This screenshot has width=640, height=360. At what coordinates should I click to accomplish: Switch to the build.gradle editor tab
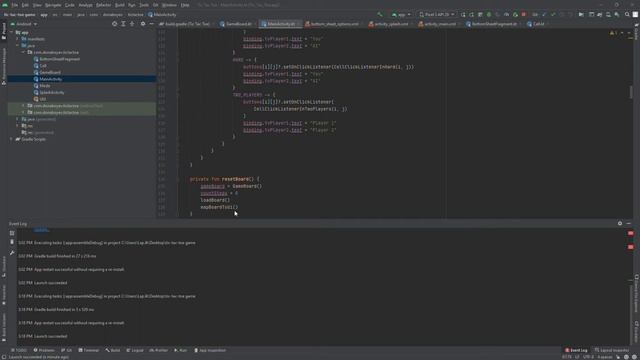coord(184,24)
